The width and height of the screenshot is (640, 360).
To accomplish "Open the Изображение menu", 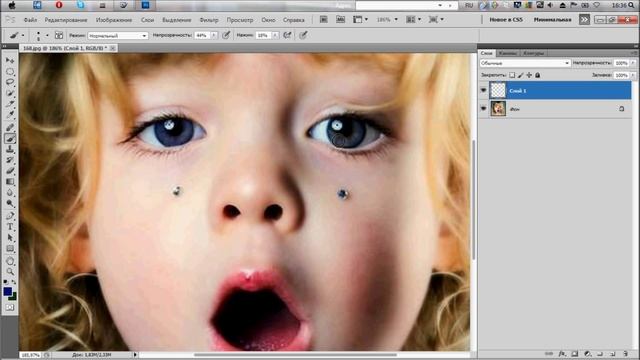I will pos(114,20).
